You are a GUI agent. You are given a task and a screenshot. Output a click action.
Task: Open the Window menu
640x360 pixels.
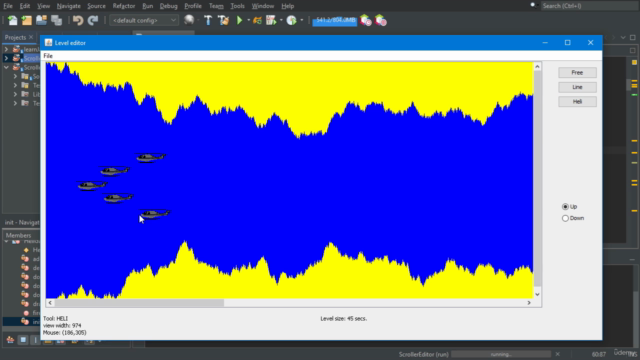point(263,6)
